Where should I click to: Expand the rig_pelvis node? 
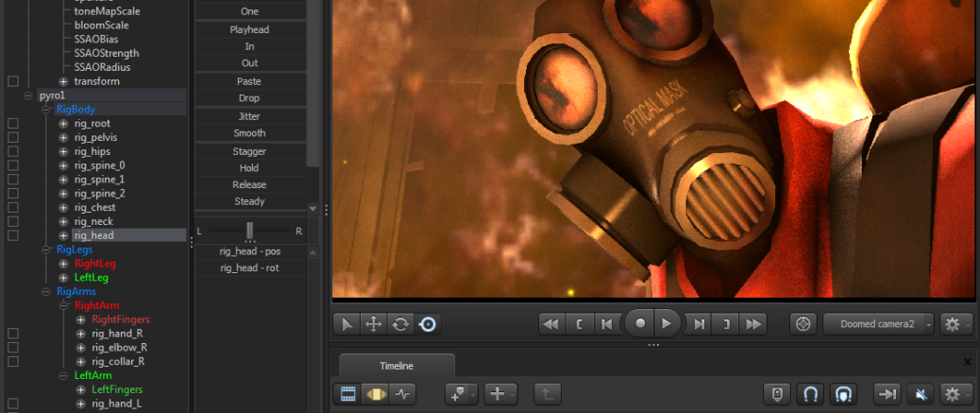point(63,138)
